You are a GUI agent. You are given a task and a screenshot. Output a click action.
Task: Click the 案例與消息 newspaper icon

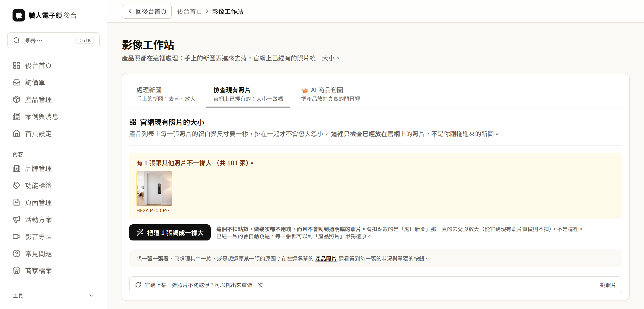(x=17, y=116)
